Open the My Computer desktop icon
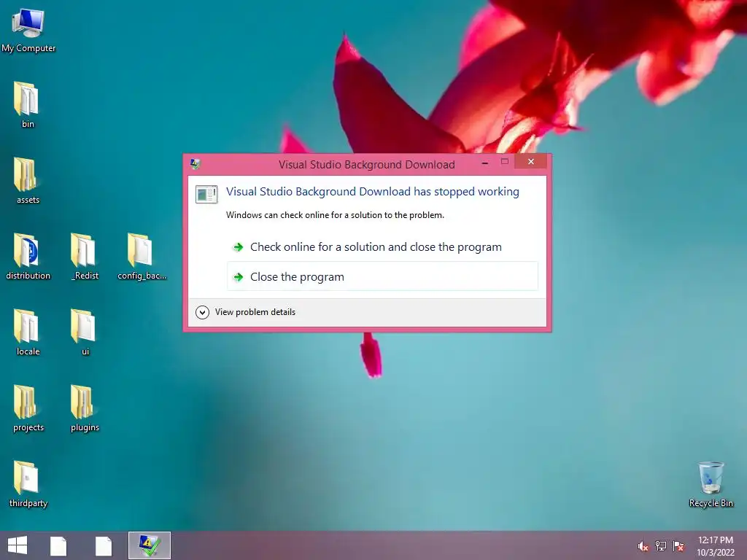 click(28, 31)
